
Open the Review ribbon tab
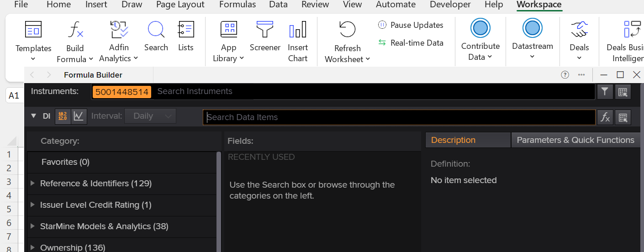pos(315,5)
